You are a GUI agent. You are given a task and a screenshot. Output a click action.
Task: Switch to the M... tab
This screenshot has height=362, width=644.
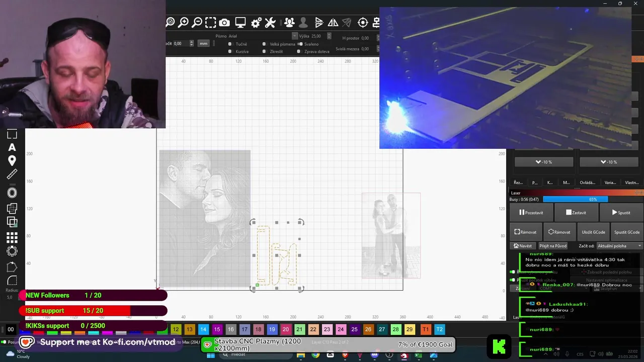[x=566, y=183]
